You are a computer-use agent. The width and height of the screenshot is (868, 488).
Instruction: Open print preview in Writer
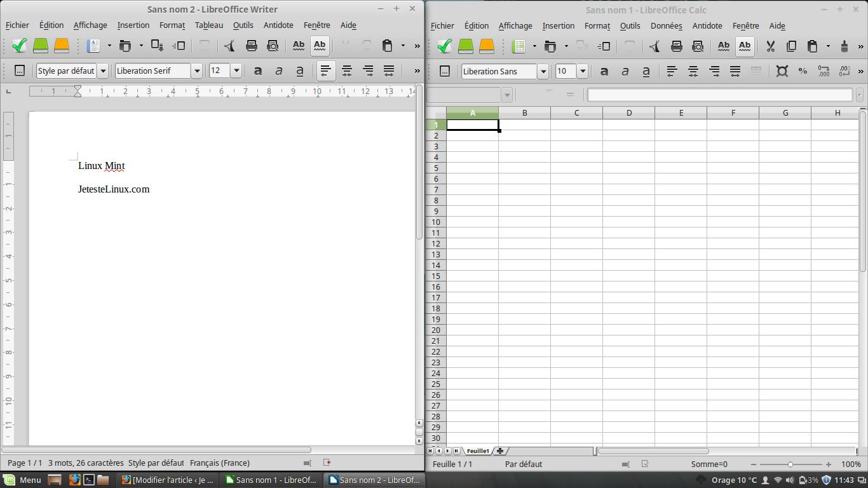(273, 45)
